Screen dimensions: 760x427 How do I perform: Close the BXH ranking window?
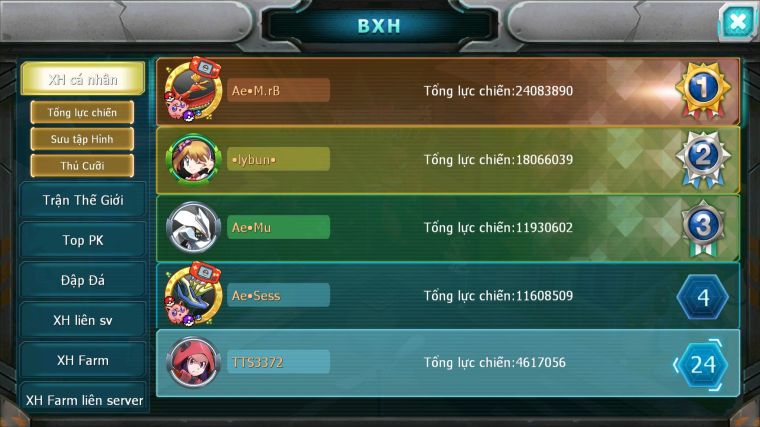737,21
